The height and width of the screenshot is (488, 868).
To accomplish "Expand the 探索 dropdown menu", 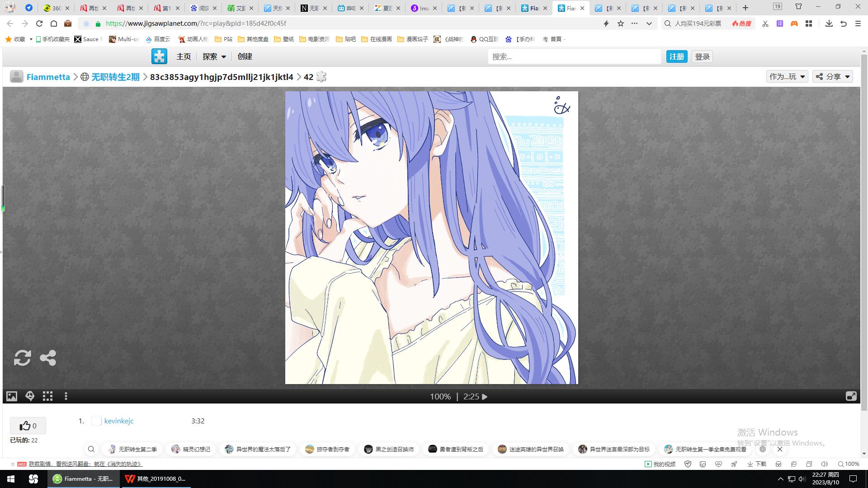I will [214, 56].
